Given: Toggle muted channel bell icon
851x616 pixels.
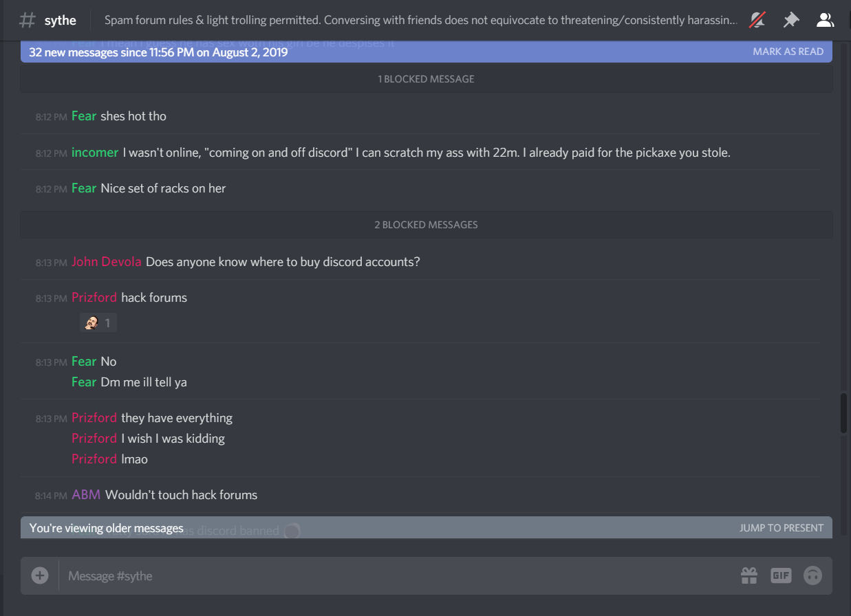Looking at the screenshot, I should (757, 20).
